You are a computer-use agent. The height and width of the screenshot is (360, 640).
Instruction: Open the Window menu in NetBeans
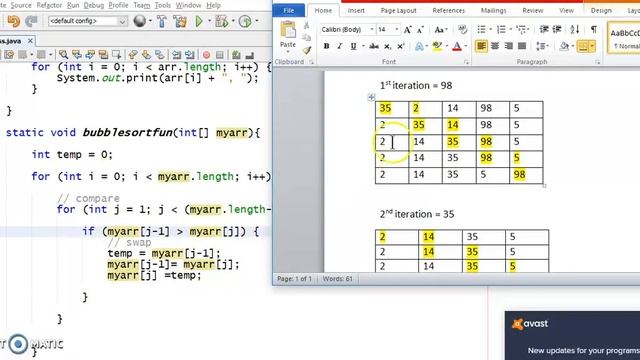[x=189, y=5]
